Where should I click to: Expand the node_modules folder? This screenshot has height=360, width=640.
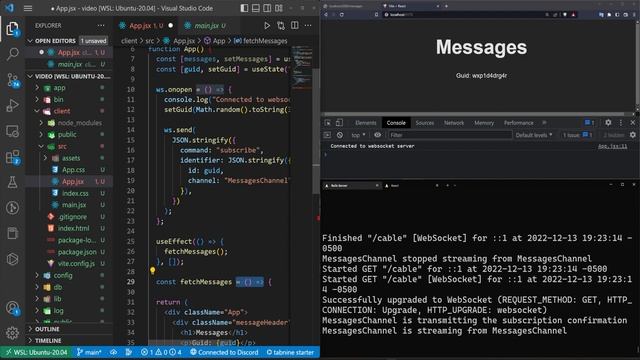(80, 123)
